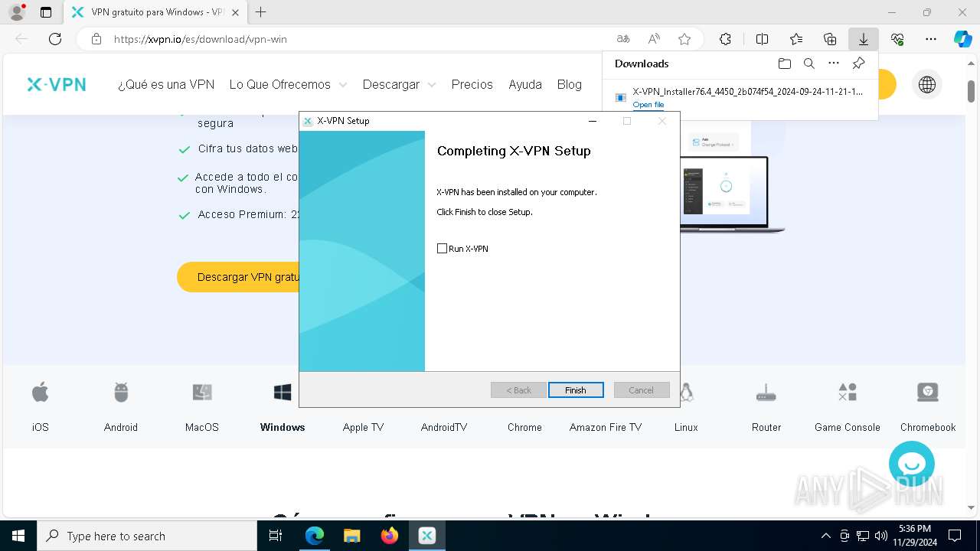The image size is (980, 551).
Task: Click Finish in X-VPN Setup
Action: (576, 390)
